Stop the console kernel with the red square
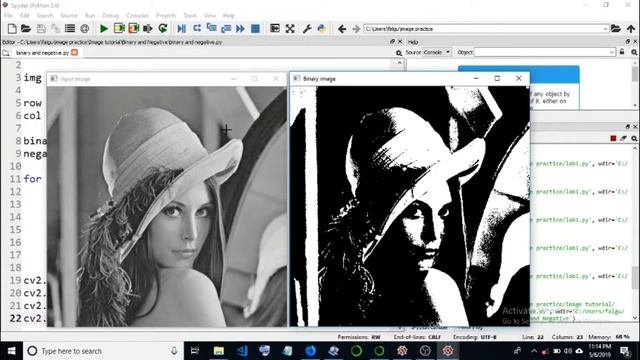 tap(613, 139)
